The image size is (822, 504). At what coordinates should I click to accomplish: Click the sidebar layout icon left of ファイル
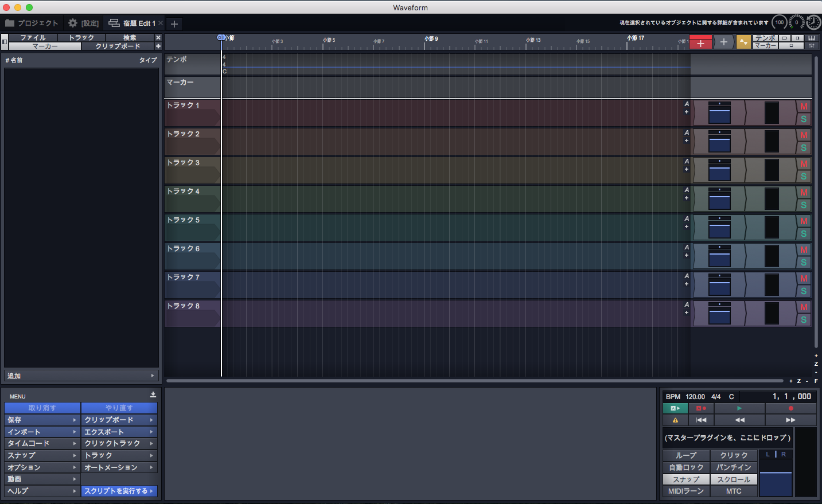click(5, 41)
